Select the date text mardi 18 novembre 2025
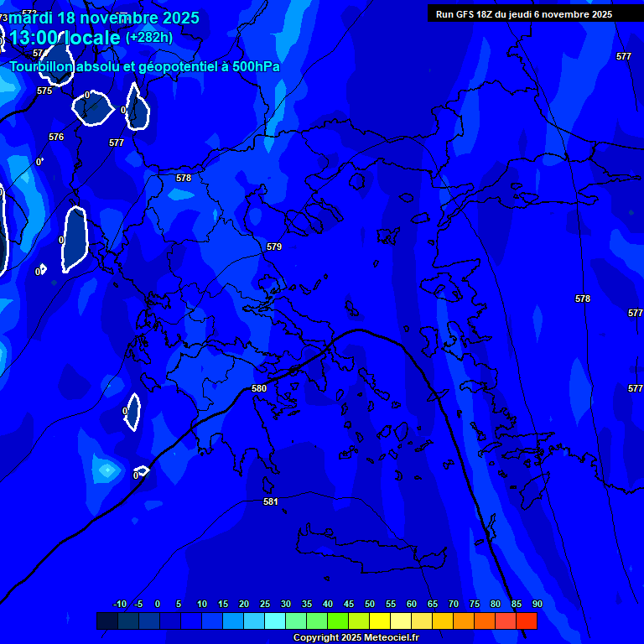644x644 pixels. (104, 18)
